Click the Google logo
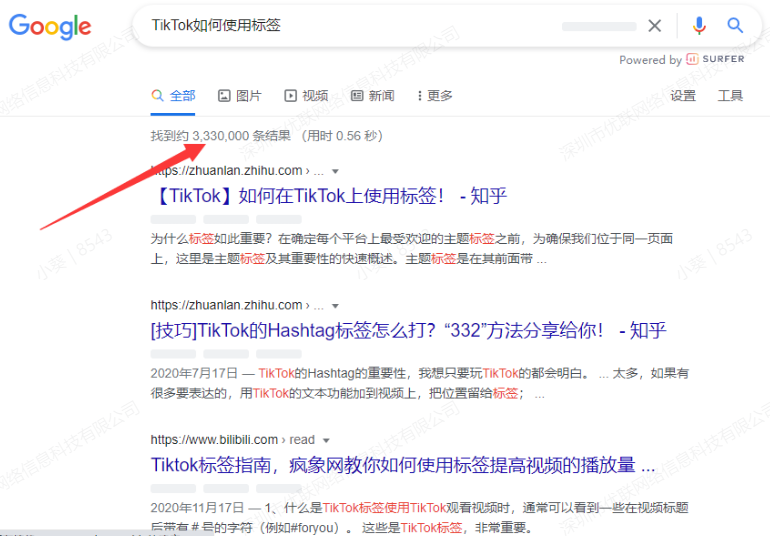Screen dimensions: 770x536 point(50,27)
